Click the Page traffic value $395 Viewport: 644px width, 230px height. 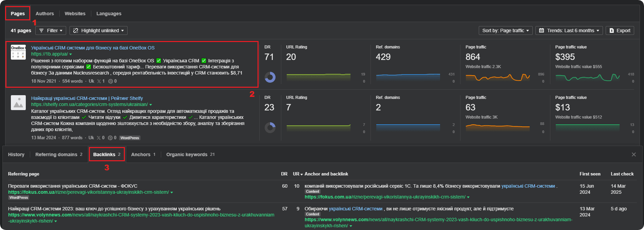(565, 57)
